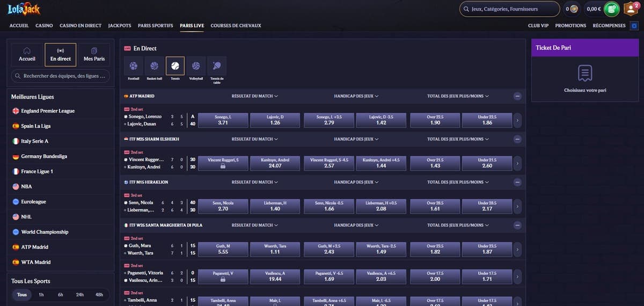Screen dimensions: 644x306
Task: Select the Football sport icon
Action: click(x=134, y=66)
